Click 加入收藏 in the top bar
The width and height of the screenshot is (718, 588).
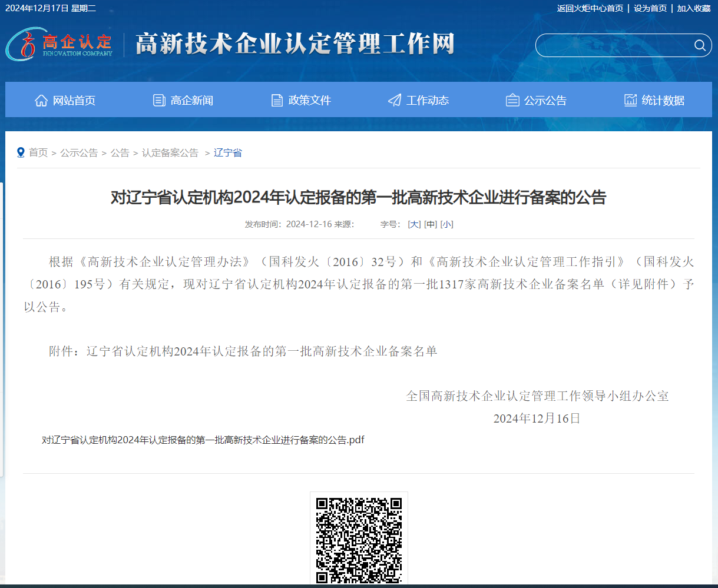click(693, 8)
